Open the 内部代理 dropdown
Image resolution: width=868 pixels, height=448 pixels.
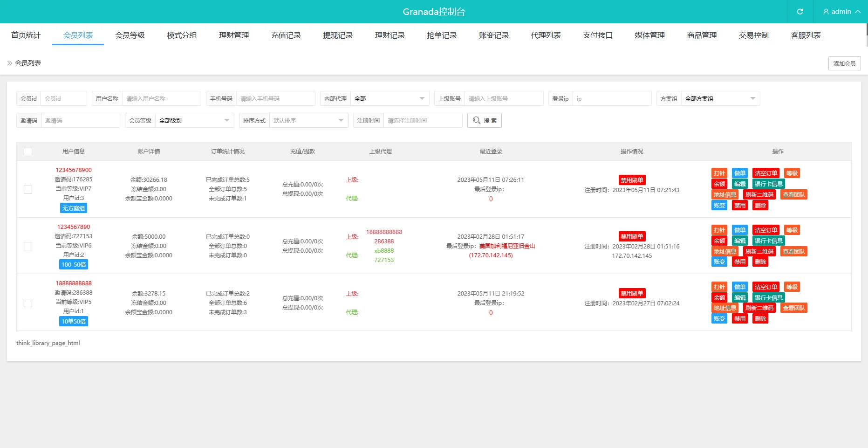[x=390, y=98]
